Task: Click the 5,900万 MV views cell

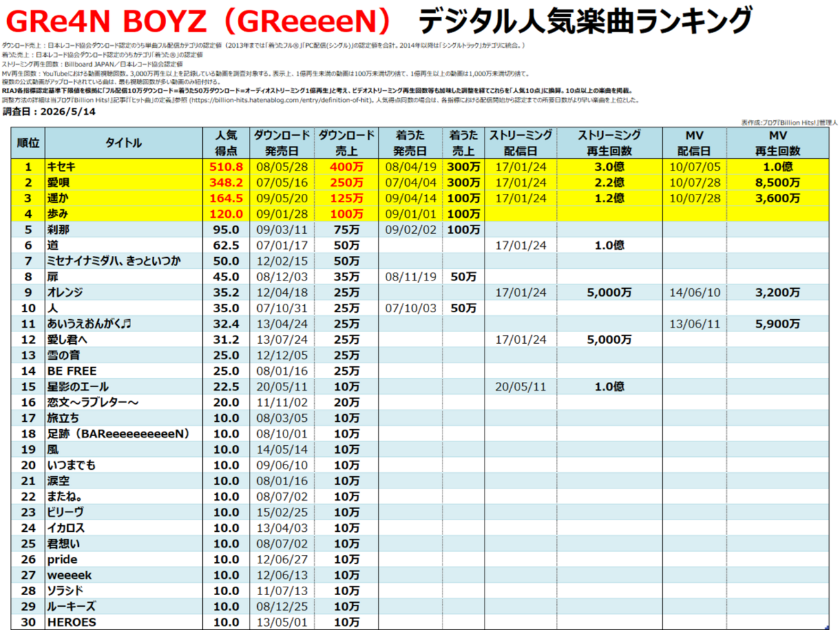Action: pos(778,324)
